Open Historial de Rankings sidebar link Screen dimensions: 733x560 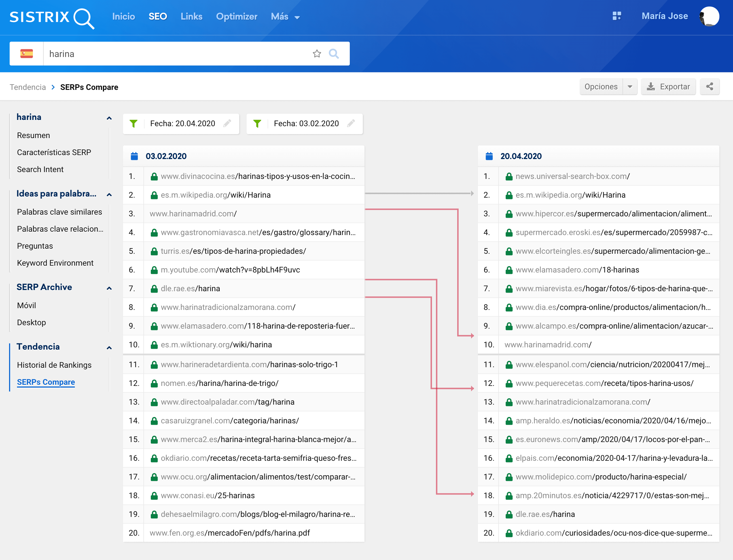(54, 365)
